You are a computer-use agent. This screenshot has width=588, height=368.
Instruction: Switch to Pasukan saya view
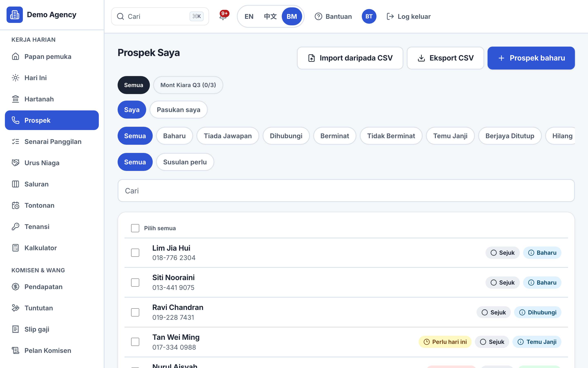[x=179, y=110]
